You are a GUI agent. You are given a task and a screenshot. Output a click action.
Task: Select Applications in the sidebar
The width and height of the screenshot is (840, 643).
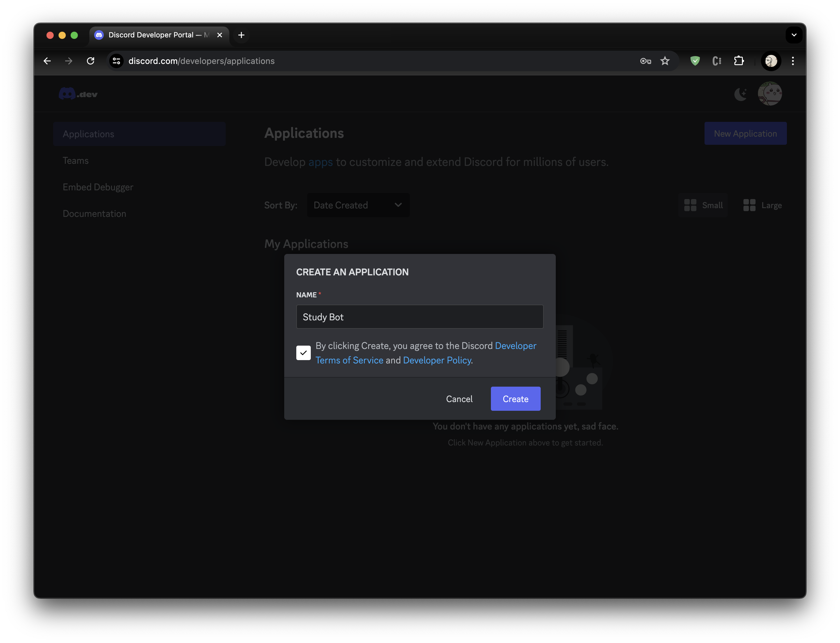[x=139, y=134]
